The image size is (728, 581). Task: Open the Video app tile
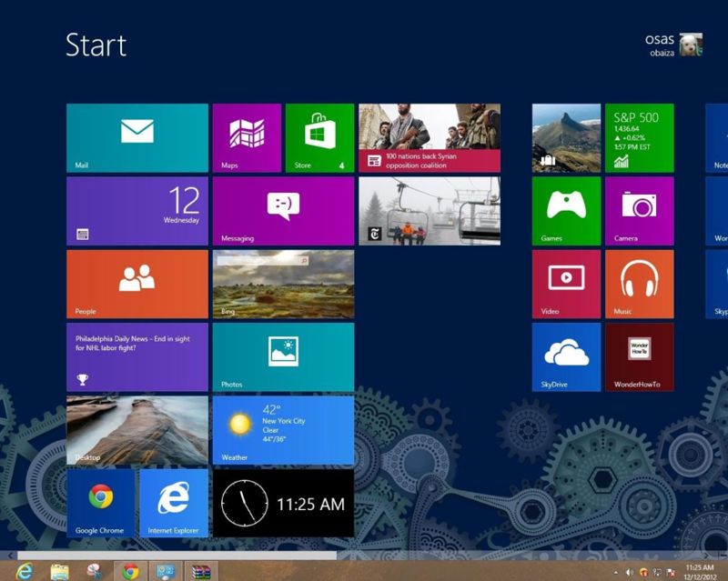tap(565, 284)
